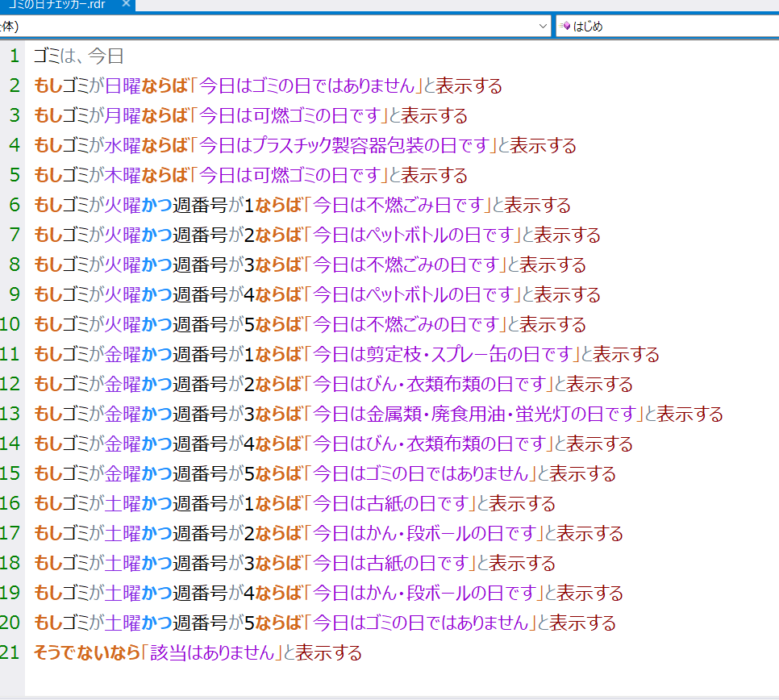Close the ゴミの日チェッカー.rdr tab

[x=125, y=4]
